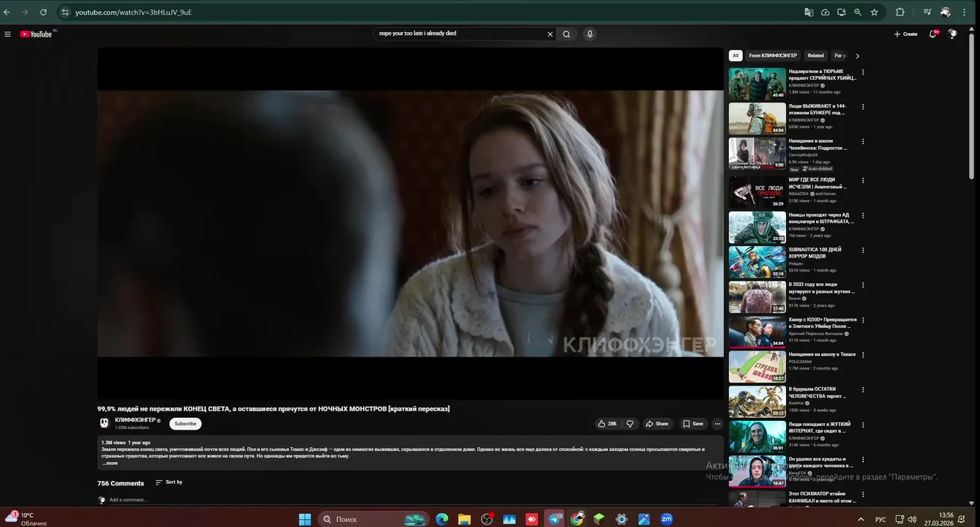Open the Create upload menu
This screenshot has height=527, width=980.
(x=905, y=34)
